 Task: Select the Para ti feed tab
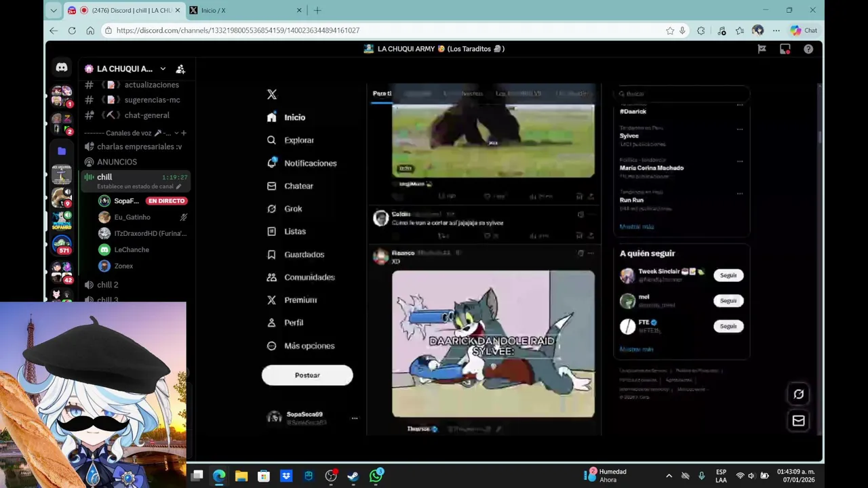(x=382, y=94)
